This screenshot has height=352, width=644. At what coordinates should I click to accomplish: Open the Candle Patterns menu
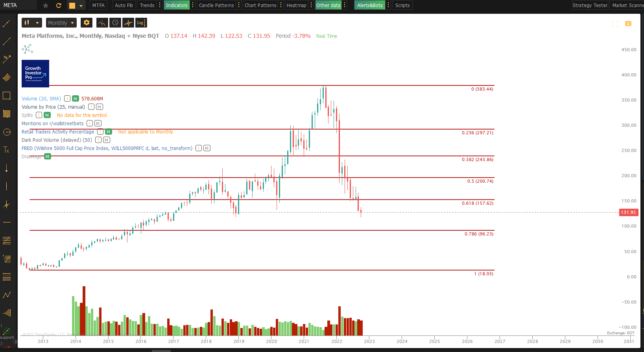point(216,5)
